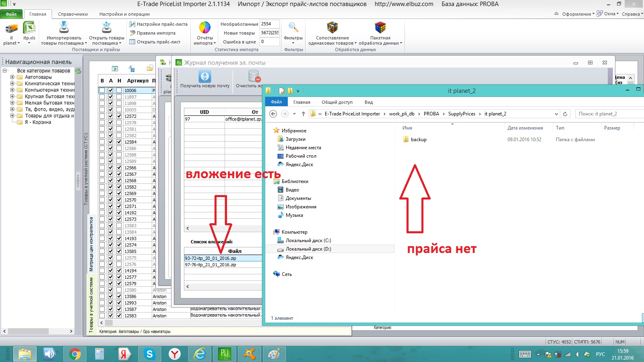The image size is (644, 362).
Task: Open Skype from the taskbar
Action: coord(149,354)
